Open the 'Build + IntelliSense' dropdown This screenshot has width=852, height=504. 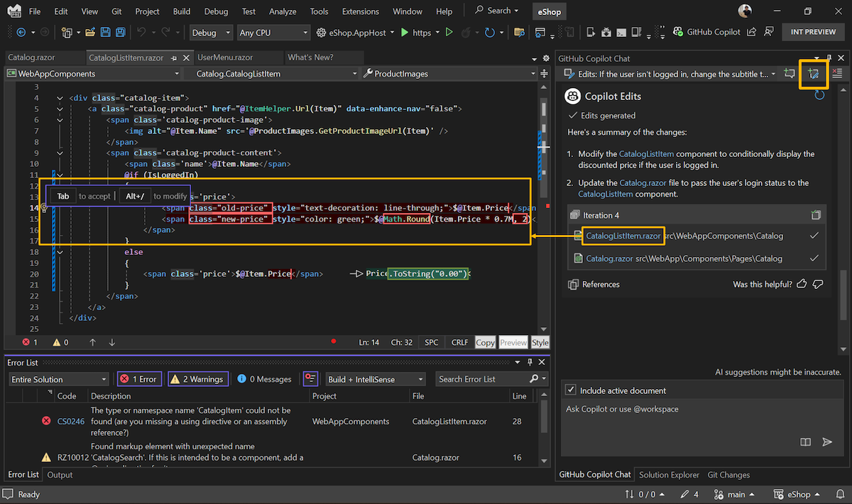(375, 378)
